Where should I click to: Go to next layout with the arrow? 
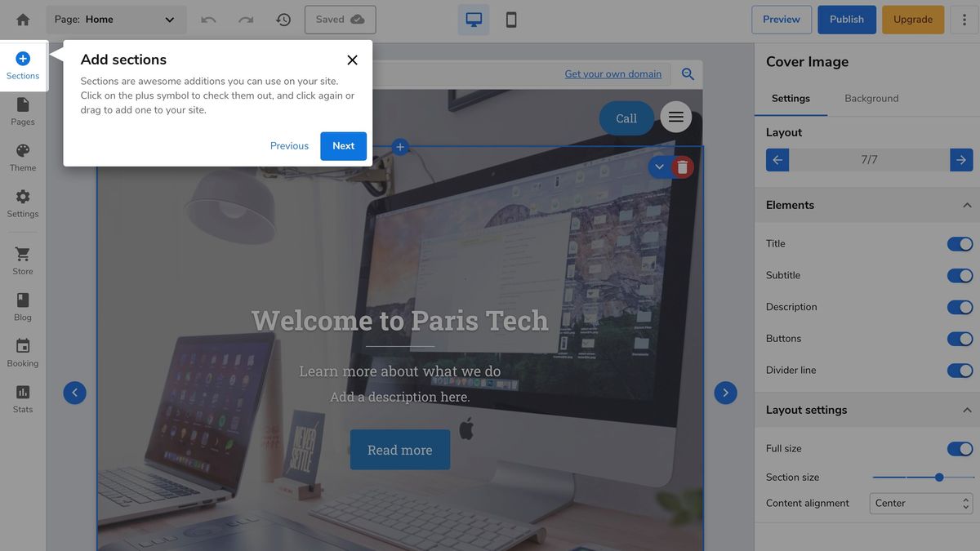pos(961,159)
